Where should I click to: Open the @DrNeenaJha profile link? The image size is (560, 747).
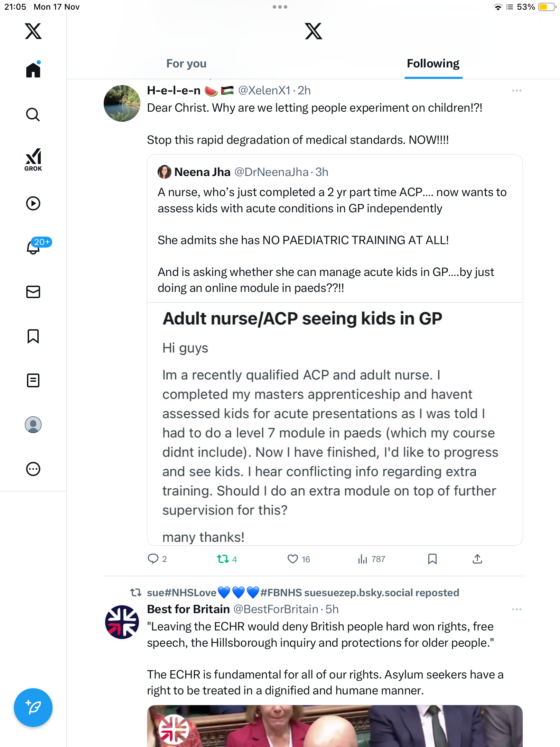click(x=271, y=172)
